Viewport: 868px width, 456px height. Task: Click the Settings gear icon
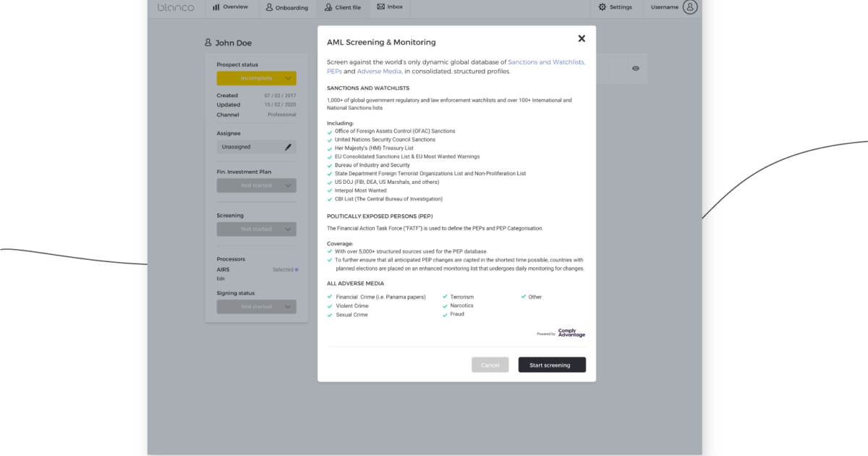point(603,7)
